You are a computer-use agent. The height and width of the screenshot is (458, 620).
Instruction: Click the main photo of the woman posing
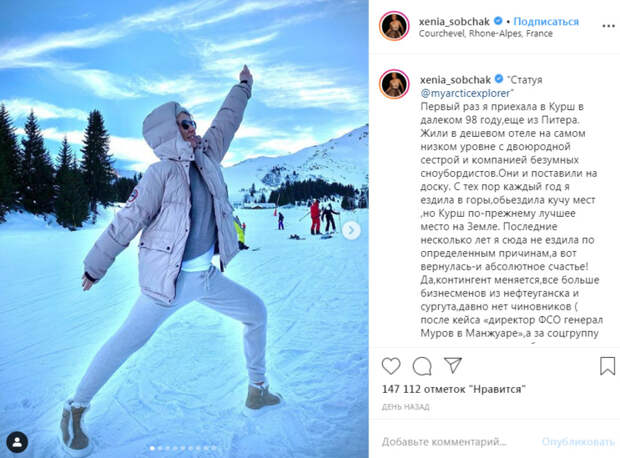(x=184, y=229)
